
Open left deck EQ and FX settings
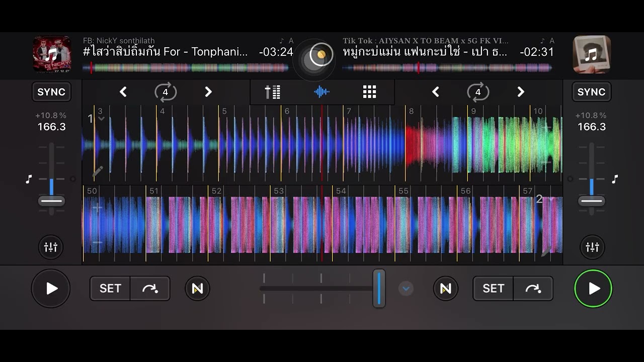click(x=51, y=247)
